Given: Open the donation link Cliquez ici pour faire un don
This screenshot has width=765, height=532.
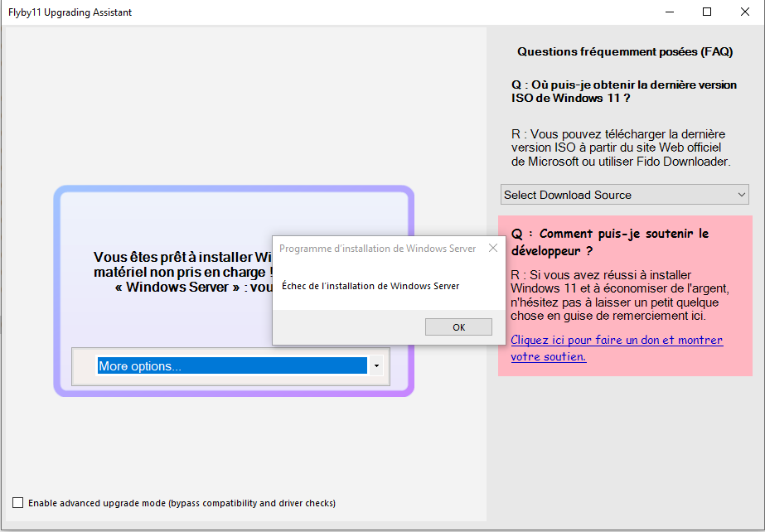Looking at the screenshot, I should 617,348.
